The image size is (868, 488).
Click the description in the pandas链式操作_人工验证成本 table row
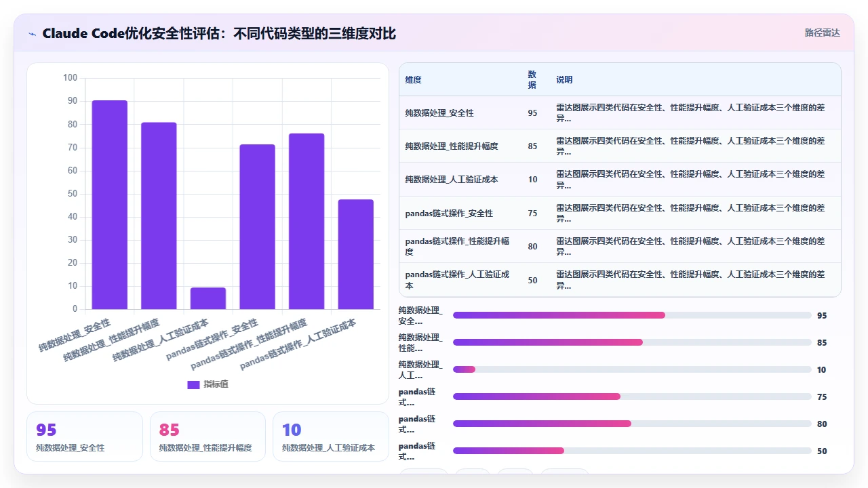click(x=690, y=280)
